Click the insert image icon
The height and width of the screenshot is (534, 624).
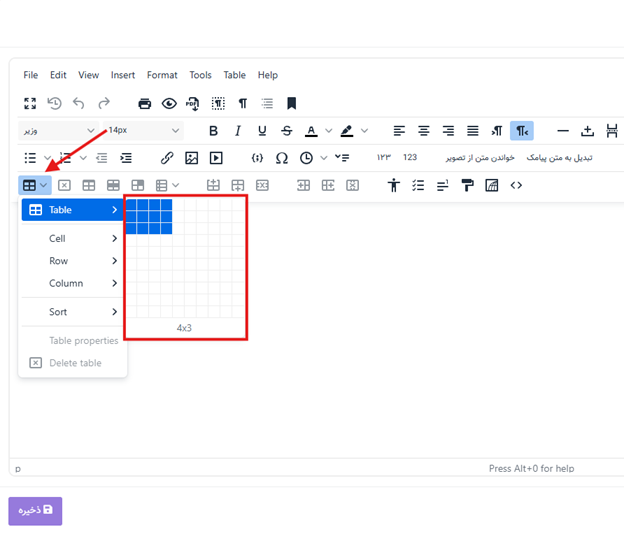click(191, 158)
